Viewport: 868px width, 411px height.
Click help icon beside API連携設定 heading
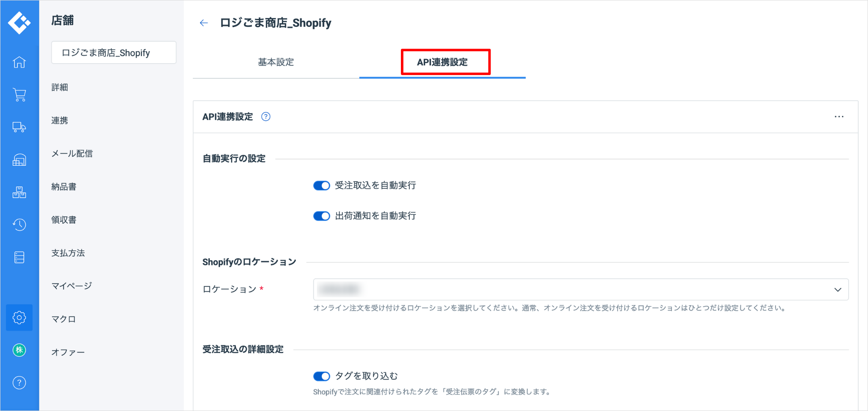point(266,117)
